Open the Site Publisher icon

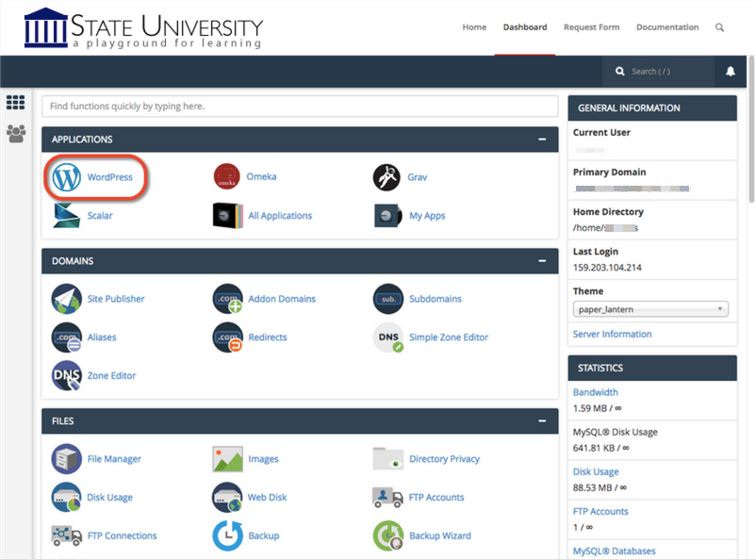click(67, 299)
